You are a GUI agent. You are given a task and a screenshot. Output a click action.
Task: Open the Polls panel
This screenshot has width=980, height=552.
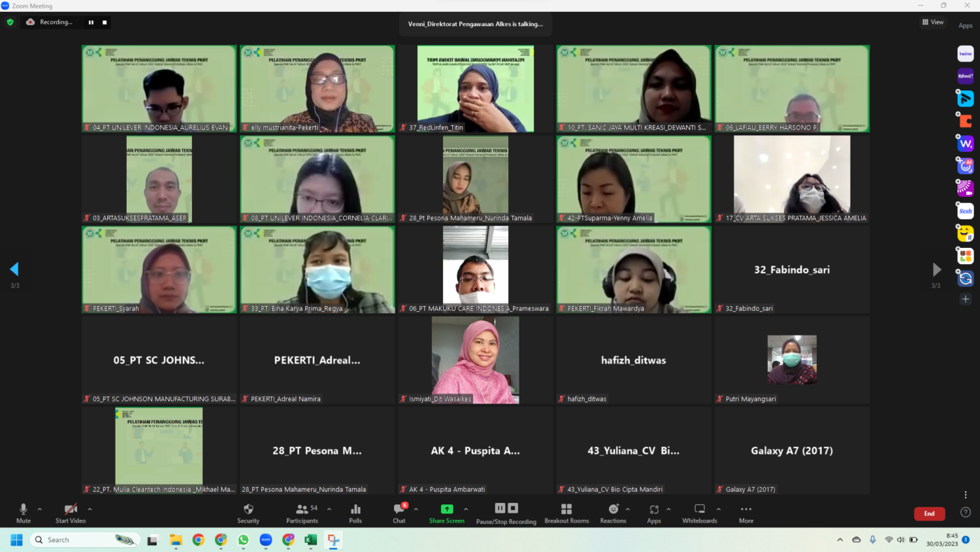click(x=356, y=513)
